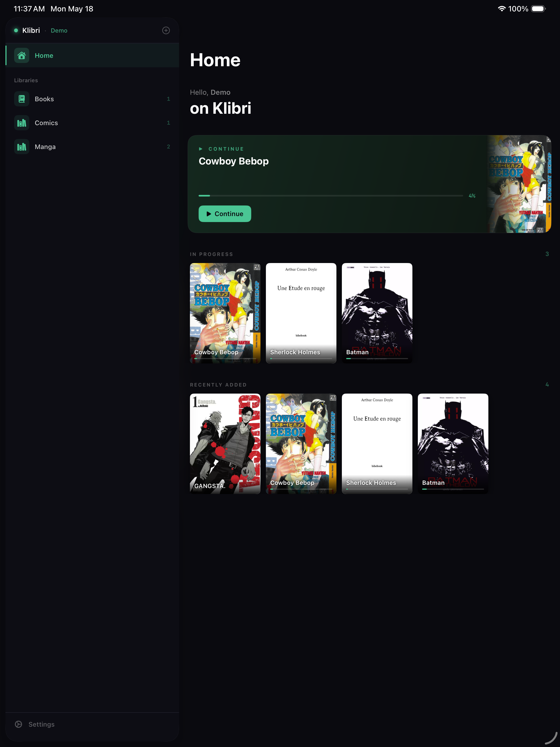Open Sherlock Holmes in Recently Added row
Image resolution: width=560 pixels, height=747 pixels.
point(377,444)
